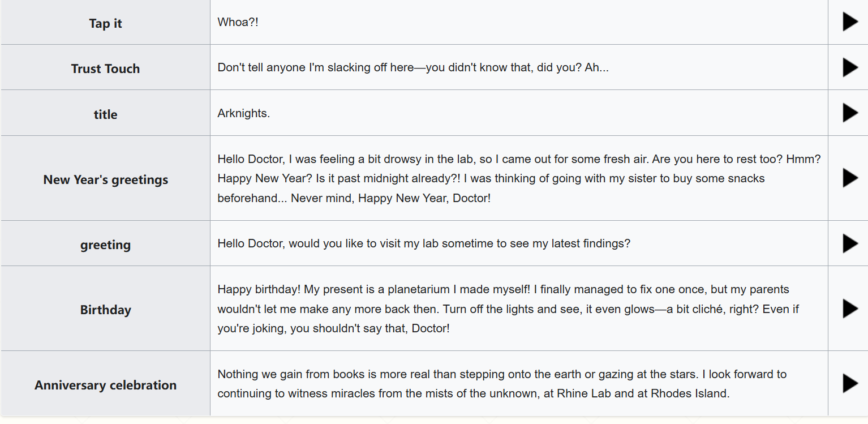Select the Tap it row header
Screen dimensions: 868x424
[x=105, y=23]
